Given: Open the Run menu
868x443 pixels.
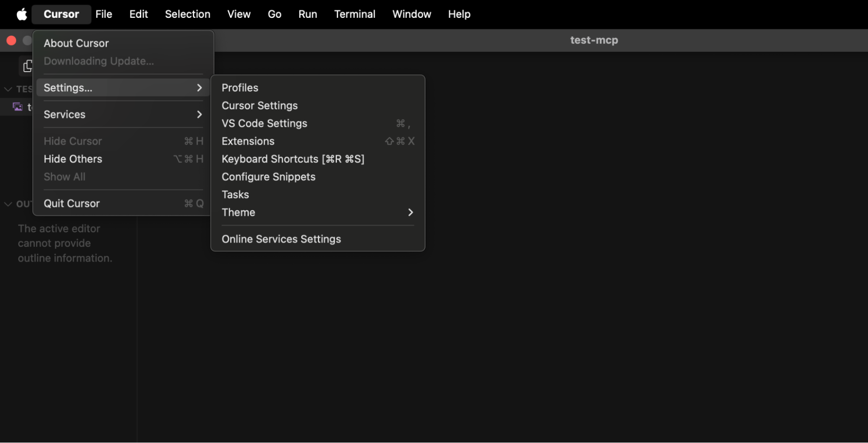Looking at the screenshot, I should (308, 14).
